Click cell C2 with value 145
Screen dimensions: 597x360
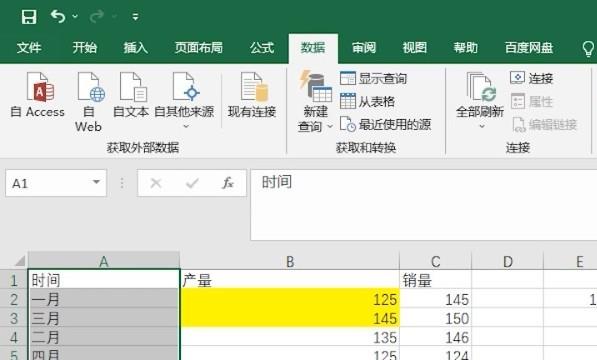[x=436, y=299]
